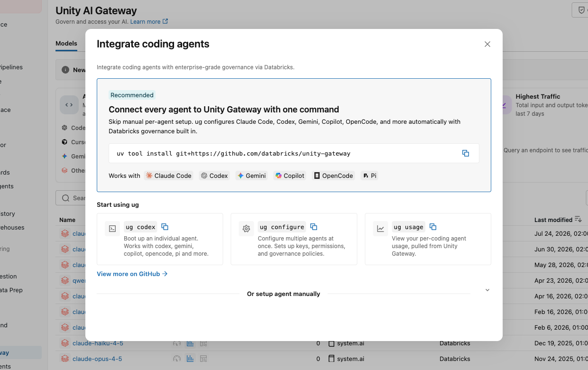Copy the 'ug codex' command
The width and height of the screenshot is (588, 370).
[x=165, y=227]
